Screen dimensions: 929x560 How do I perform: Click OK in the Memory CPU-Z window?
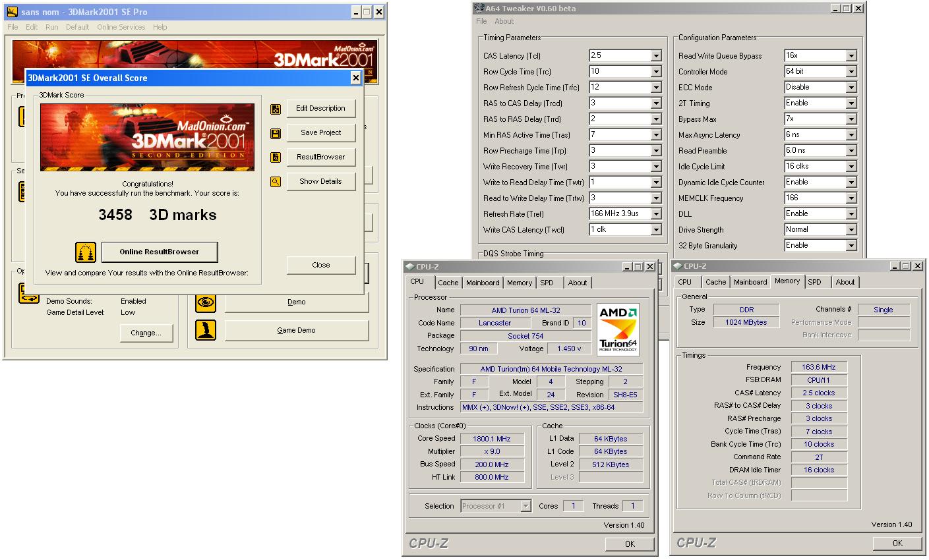click(897, 543)
